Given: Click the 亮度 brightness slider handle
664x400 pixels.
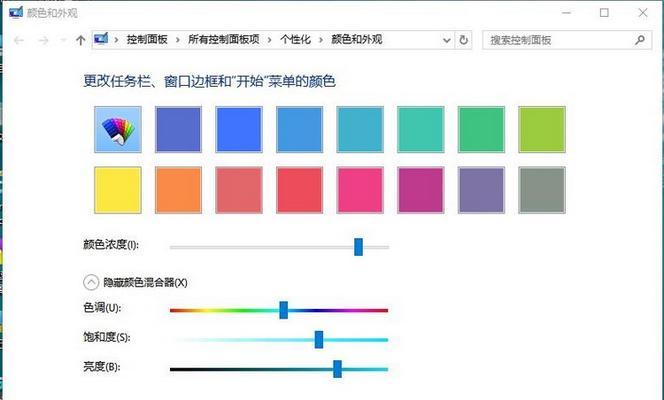Looking at the screenshot, I should [338, 369].
